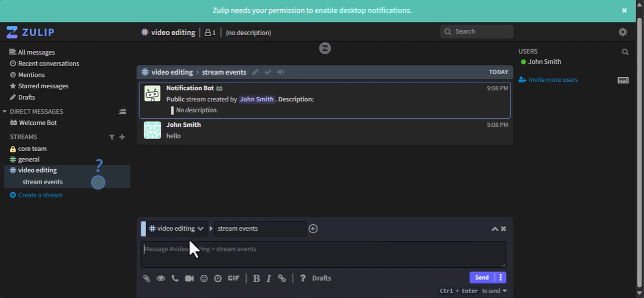Insert a global time with clock icon
Image resolution: width=644 pixels, height=298 pixels.
coord(218,278)
